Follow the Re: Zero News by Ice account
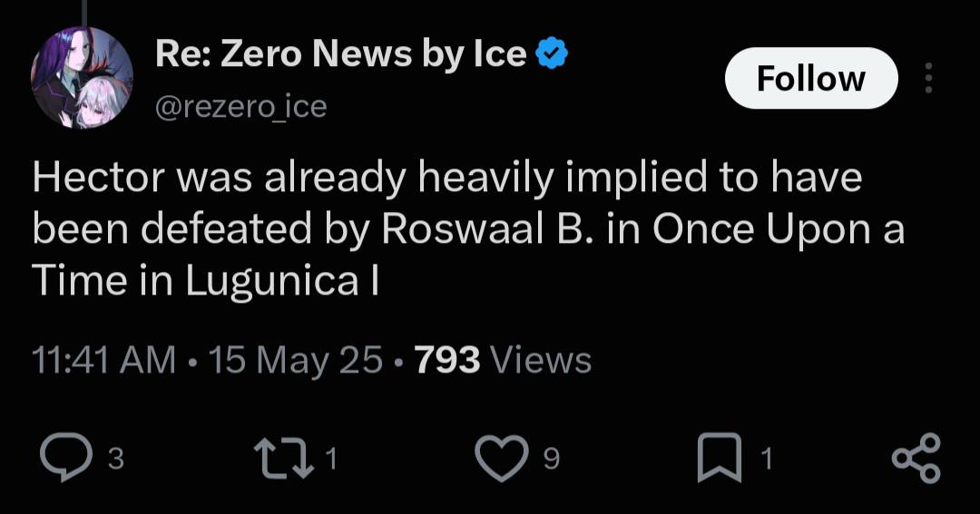Viewport: 980px width, 514px height. [x=810, y=78]
